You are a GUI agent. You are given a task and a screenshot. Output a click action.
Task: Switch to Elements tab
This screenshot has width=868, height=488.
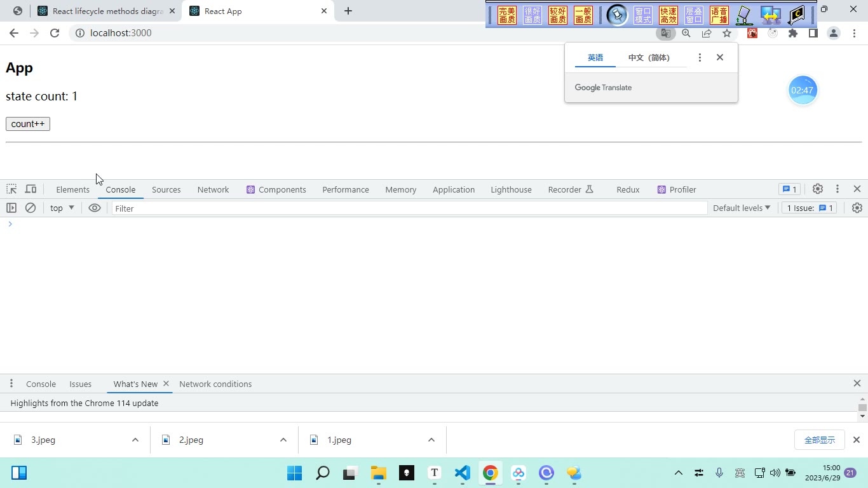pos(72,189)
